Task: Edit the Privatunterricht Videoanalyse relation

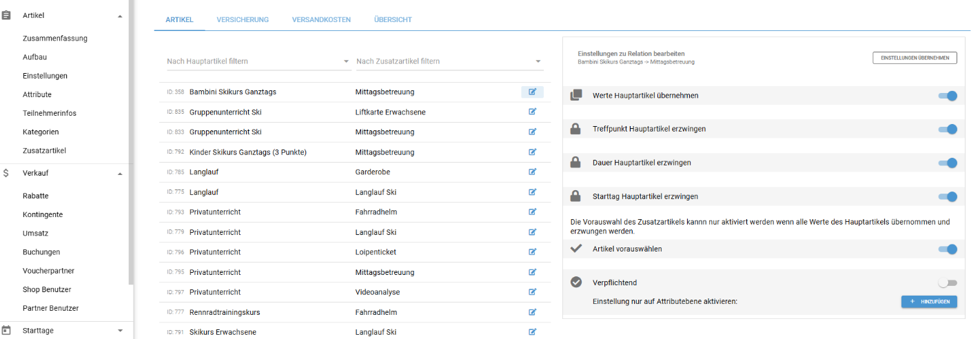Action: click(532, 292)
